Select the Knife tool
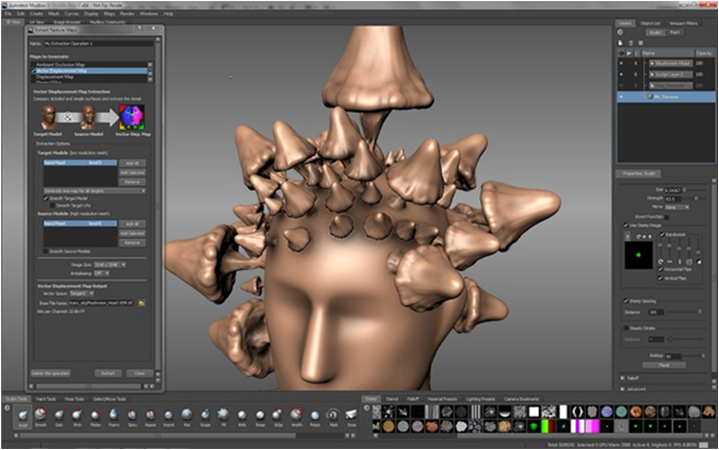This screenshot has width=719, height=450. point(242,417)
